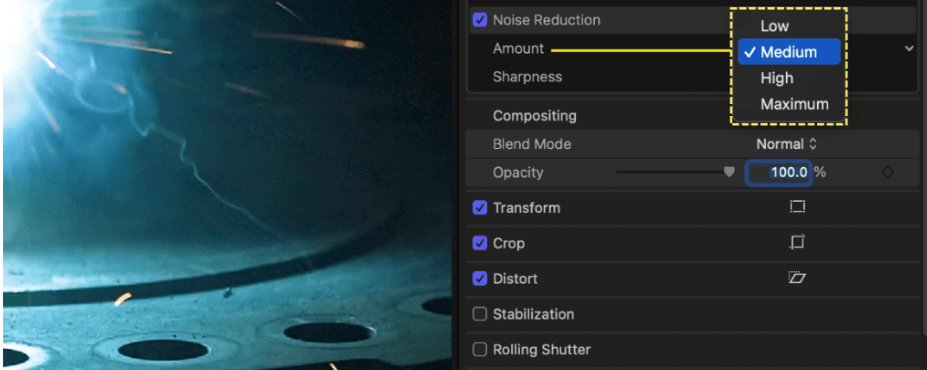Click the Blend Mode label
This screenshot has height=370, width=927.
point(532,144)
